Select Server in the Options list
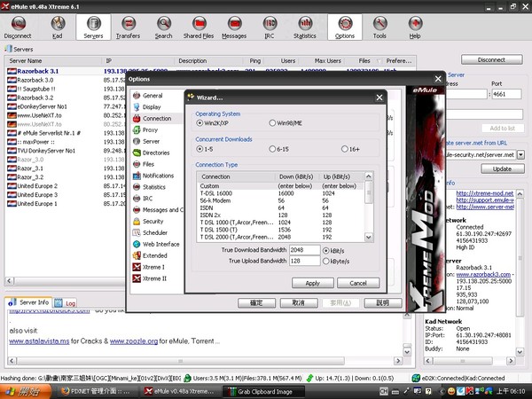 coord(151,142)
